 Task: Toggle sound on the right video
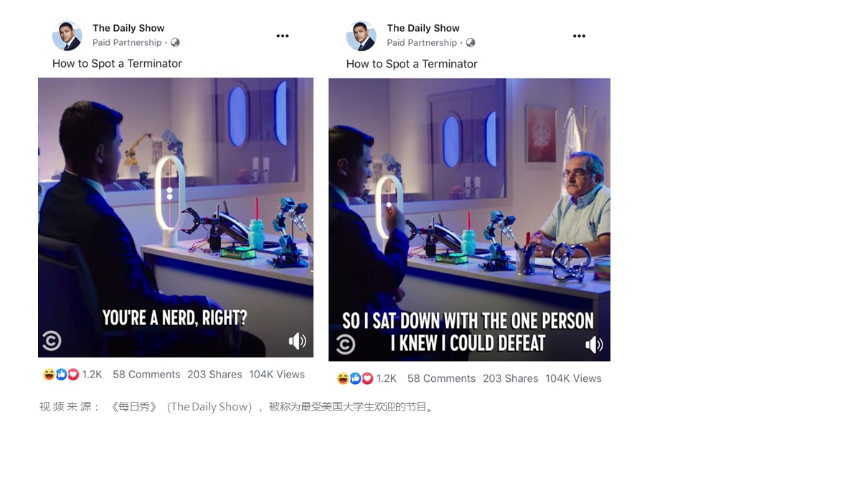click(x=594, y=344)
